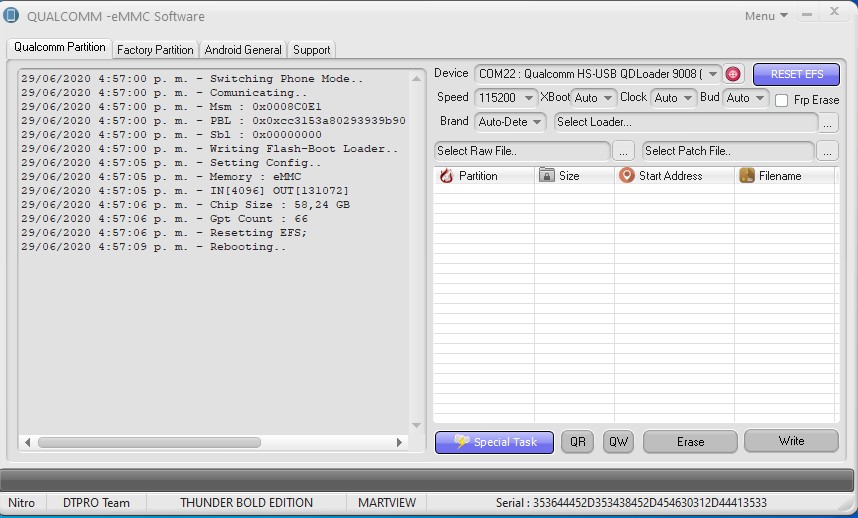The height and width of the screenshot is (518, 858).
Task: Expand the Clock Auto dropdown
Action: pos(673,98)
